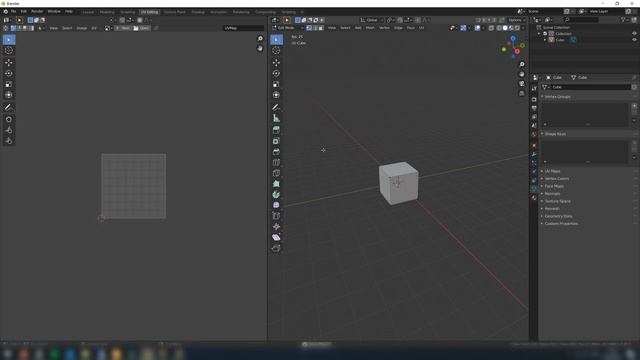Select the UV Grab sculpt tool
Screen dimensions: 640x360
[9, 119]
